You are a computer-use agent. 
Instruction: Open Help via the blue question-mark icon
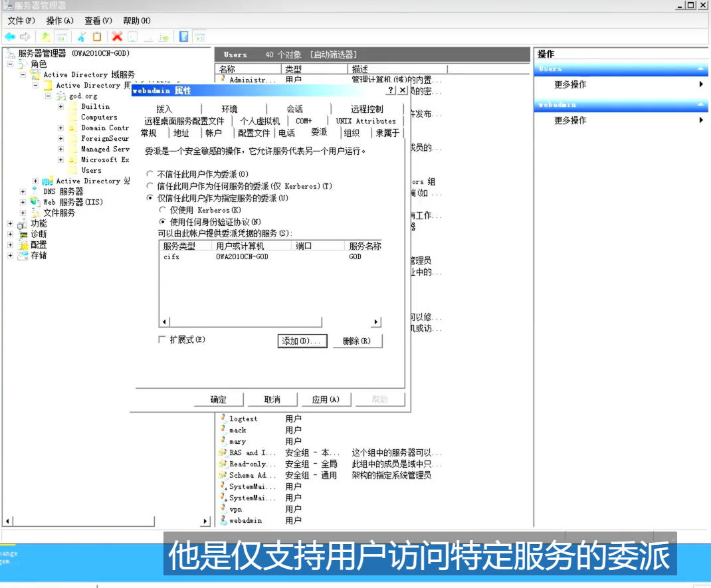click(x=184, y=37)
